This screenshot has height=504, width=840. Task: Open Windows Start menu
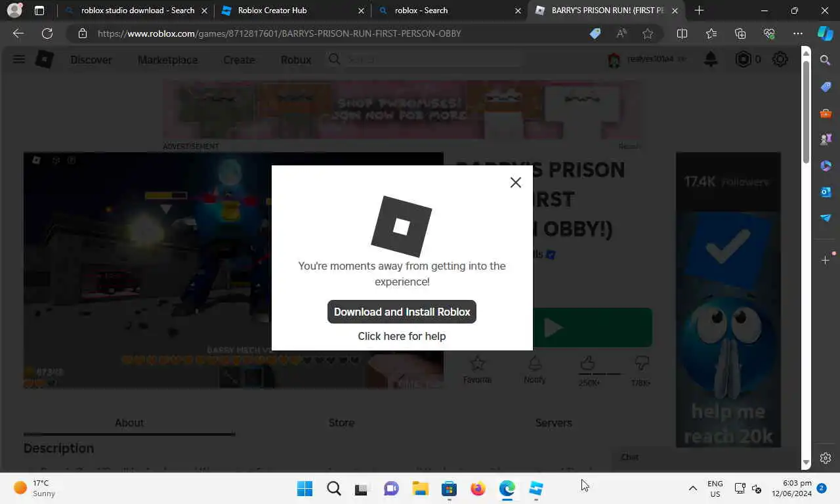(x=304, y=488)
